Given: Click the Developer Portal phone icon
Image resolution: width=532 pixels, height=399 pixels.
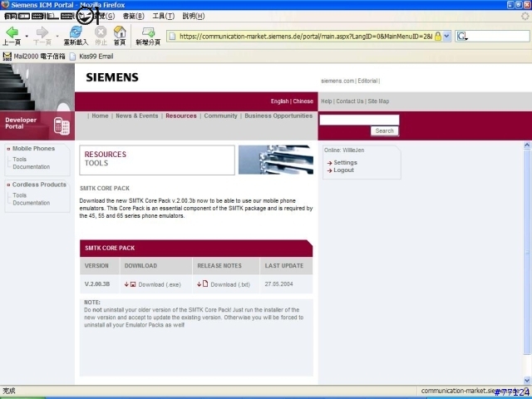Looking at the screenshot, I should coord(62,126).
